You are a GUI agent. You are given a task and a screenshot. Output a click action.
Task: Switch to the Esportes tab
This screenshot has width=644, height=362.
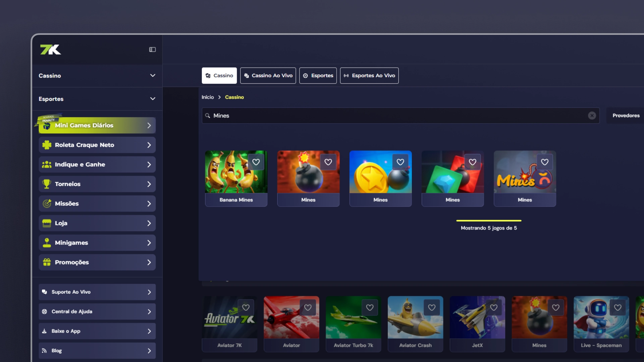pyautogui.click(x=318, y=76)
